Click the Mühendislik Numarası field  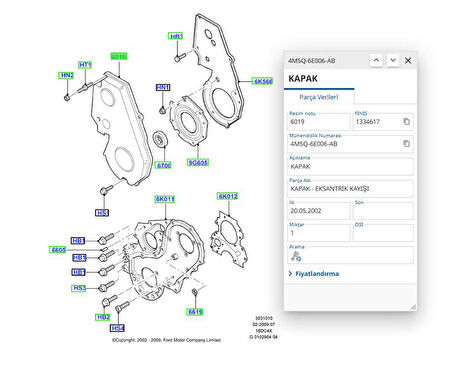pyautogui.click(x=350, y=144)
